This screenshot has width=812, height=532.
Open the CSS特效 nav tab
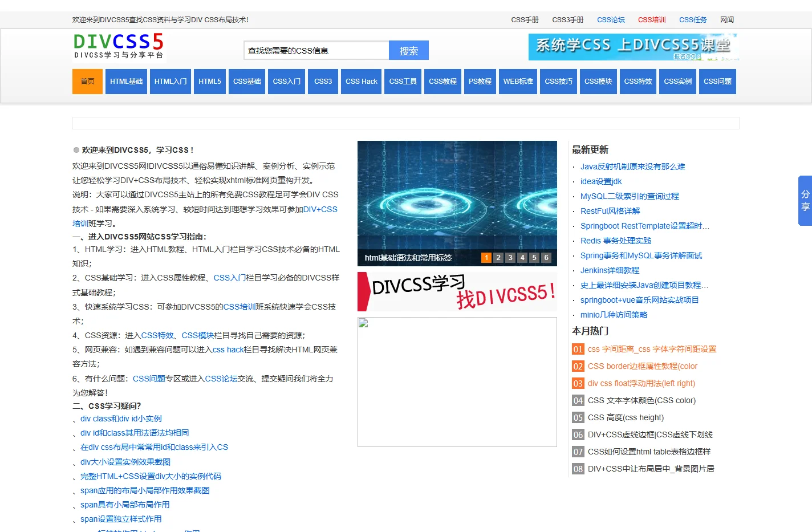click(x=638, y=82)
